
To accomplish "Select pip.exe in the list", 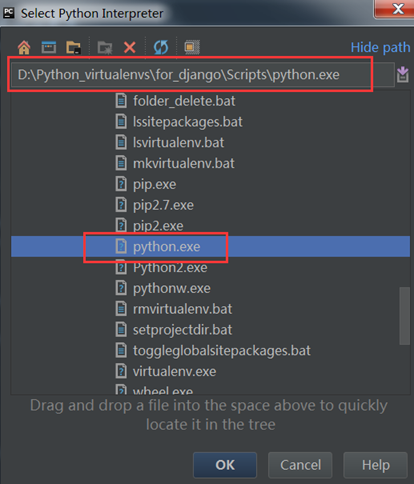I will pyautogui.click(x=155, y=184).
